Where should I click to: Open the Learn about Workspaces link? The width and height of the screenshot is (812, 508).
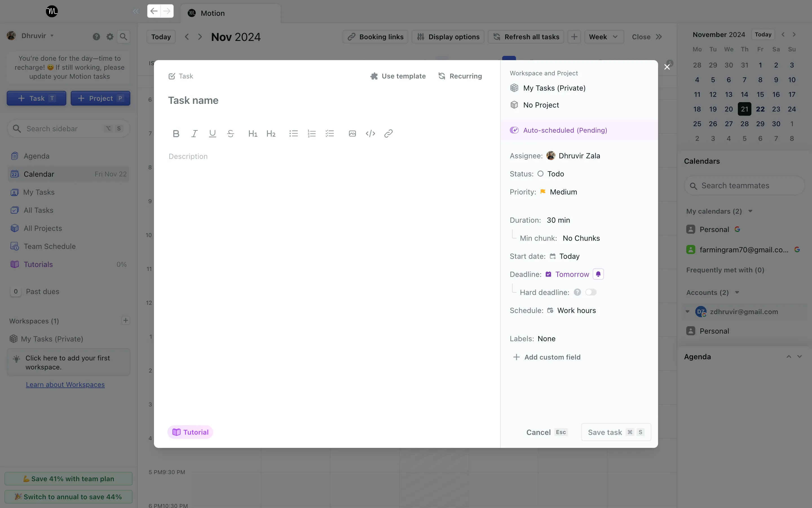(65, 385)
